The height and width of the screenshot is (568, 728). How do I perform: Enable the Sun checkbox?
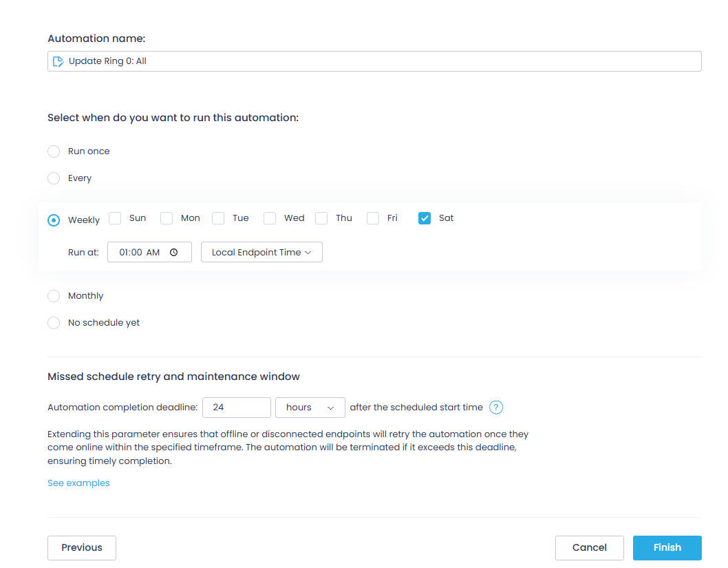click(x=114, y=218)
